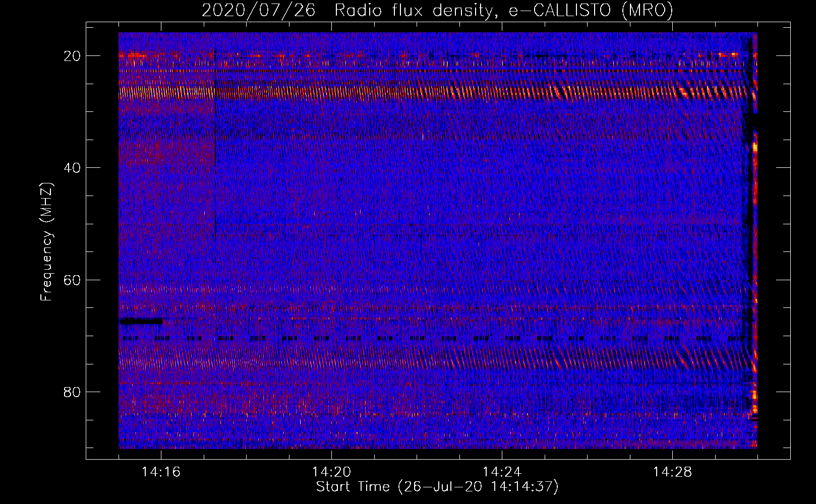Click the 'Start Time (26-Jul-20 14:14:37)' label
The image size is (816, 504).
[x=437, y=487]
